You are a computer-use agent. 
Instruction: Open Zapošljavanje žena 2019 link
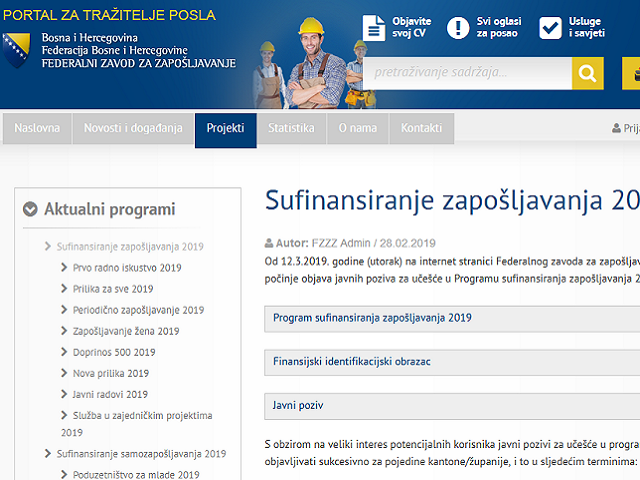tap(126, 331)
